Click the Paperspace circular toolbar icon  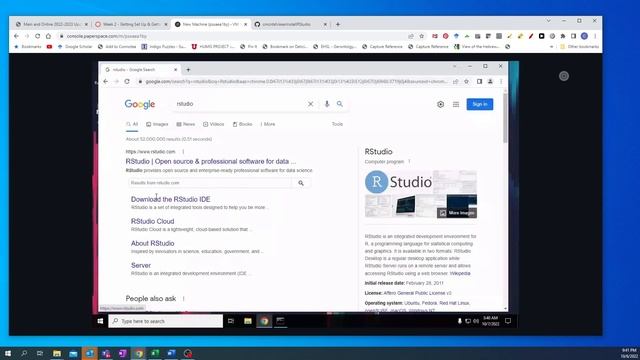pyautogui.click(x=564, y=76)
